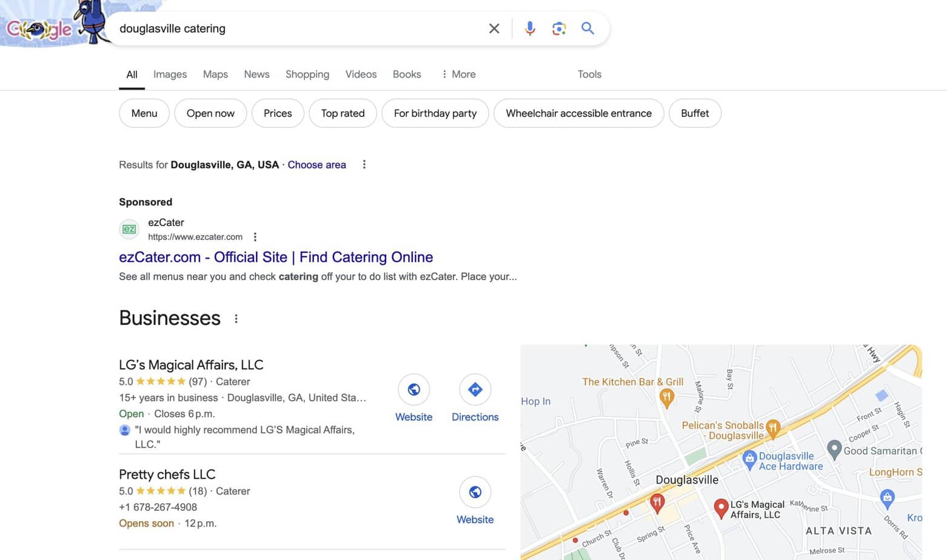Open Google Lens image search
947x560 pixels.
click(559, 28)
